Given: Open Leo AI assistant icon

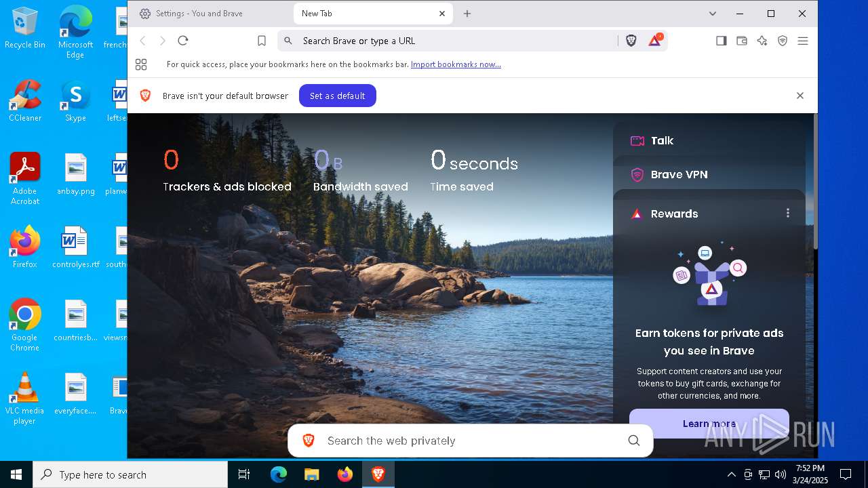Looking at the screenshot, I should point(762,41).
